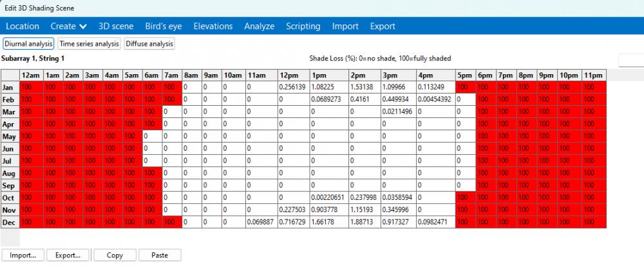Click the Import... button below table
Viewport: 644px width, 267px height.
click(23, 255)
